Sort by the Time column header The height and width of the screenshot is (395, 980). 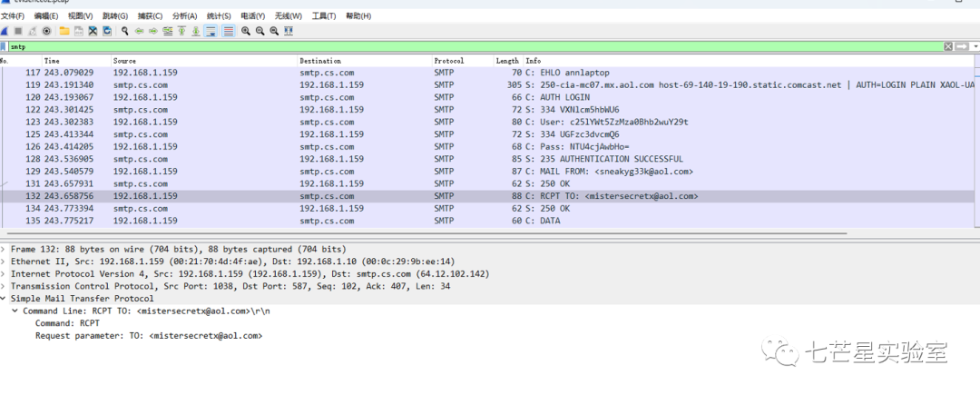point(77,61)
